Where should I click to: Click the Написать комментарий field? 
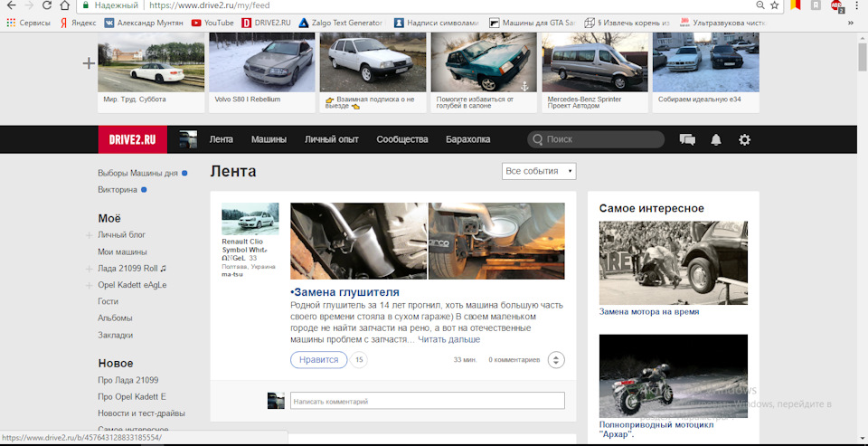click(x=428, y=401)
